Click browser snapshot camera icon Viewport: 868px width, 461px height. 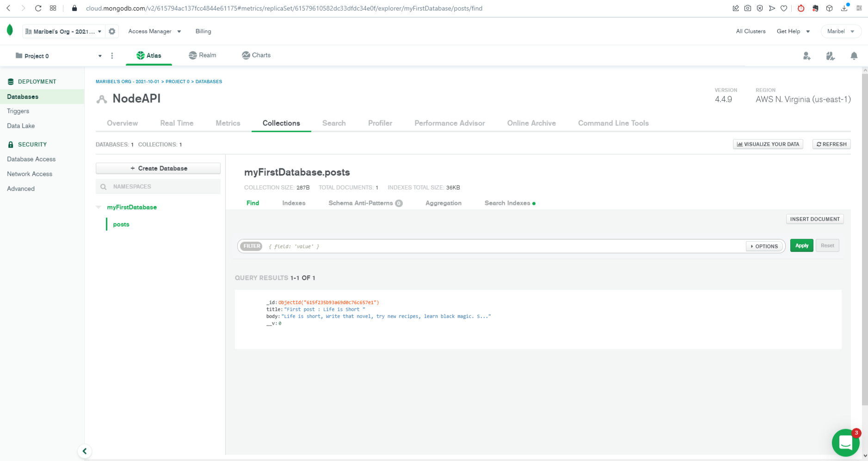click(x=748, y=8)
